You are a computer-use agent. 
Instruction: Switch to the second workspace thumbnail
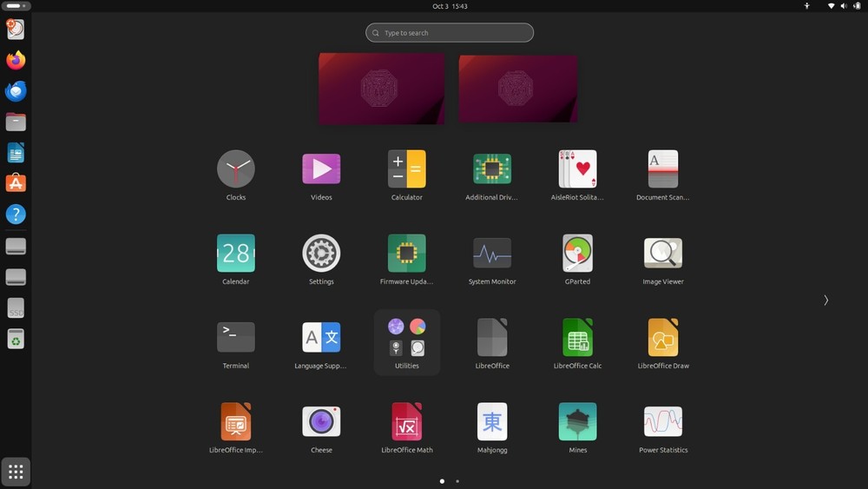(518, 88)
